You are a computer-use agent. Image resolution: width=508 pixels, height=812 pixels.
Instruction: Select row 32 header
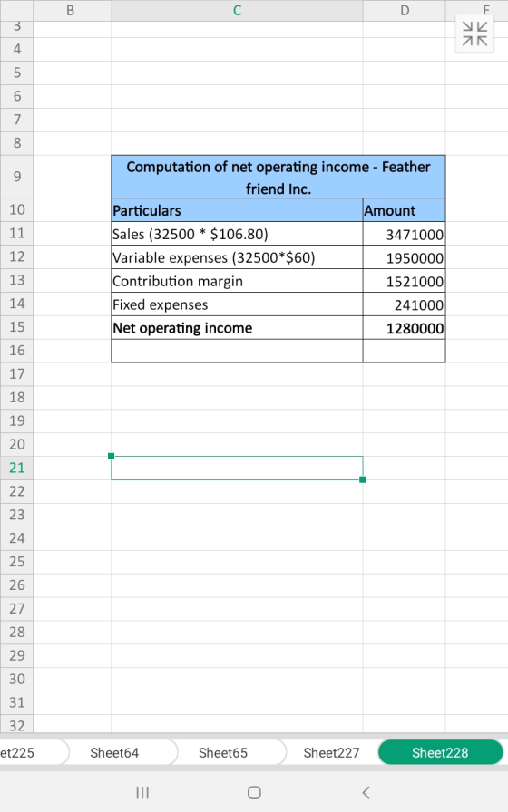[16, 725]
